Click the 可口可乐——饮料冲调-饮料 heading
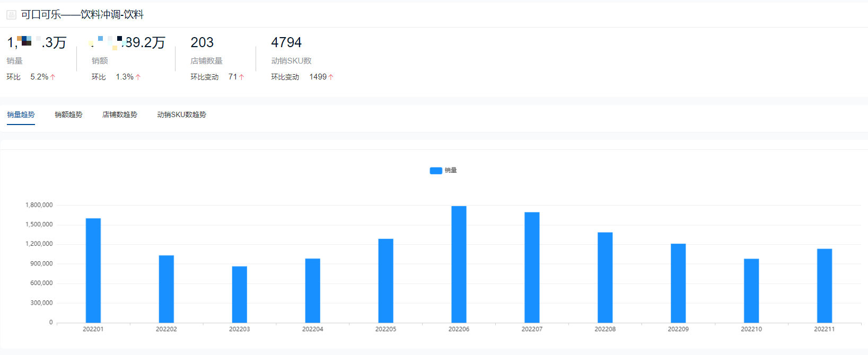Viewport: 868px width, 355px height. [82, 15]
